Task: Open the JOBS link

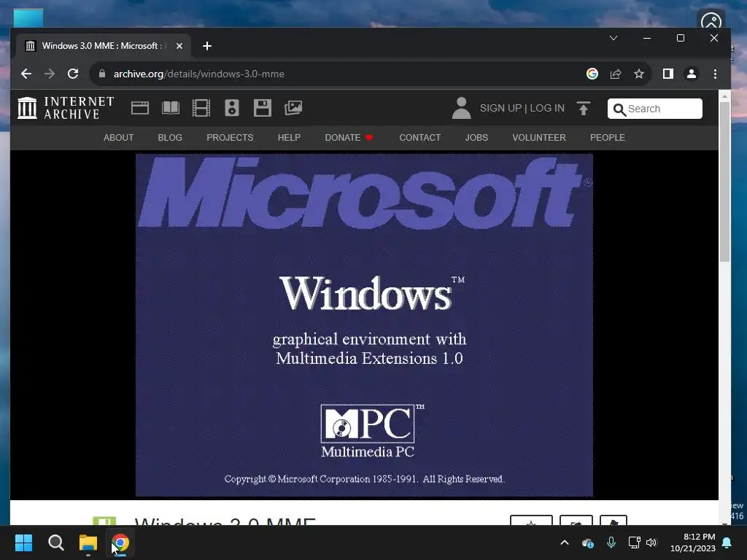Action: coord(476,138)
